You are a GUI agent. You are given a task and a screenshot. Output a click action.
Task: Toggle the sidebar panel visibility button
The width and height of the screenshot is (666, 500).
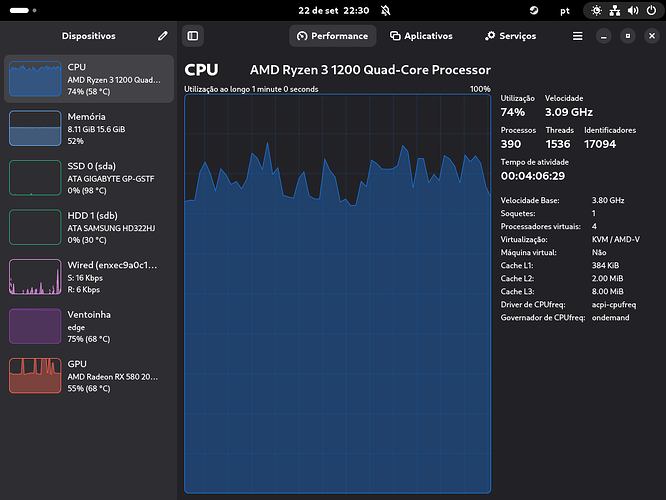pyautogui.click(x=193, y=36)
